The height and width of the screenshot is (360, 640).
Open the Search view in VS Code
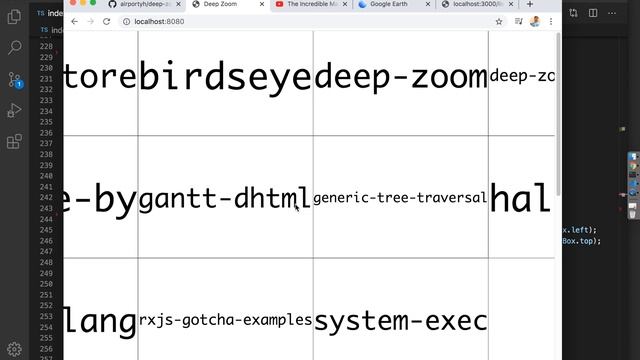(14, 48)
